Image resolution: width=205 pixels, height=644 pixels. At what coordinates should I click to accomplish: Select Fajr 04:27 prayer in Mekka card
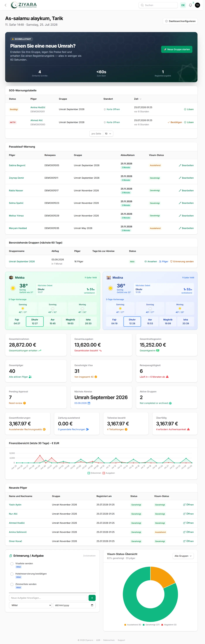pos(17,321)
